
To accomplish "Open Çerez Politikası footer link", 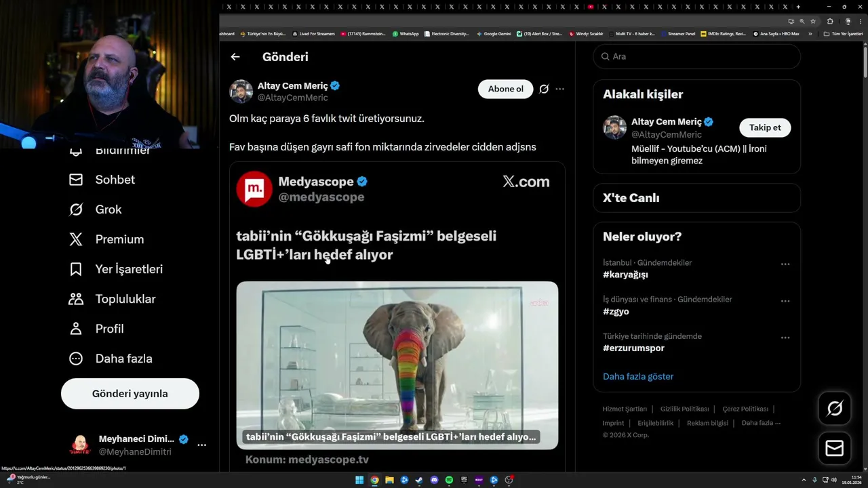I will pos(745,409).
